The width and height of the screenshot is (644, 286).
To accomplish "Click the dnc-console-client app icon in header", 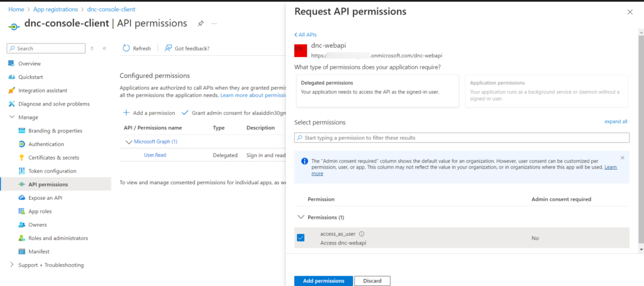I will (x=14, y=26).
